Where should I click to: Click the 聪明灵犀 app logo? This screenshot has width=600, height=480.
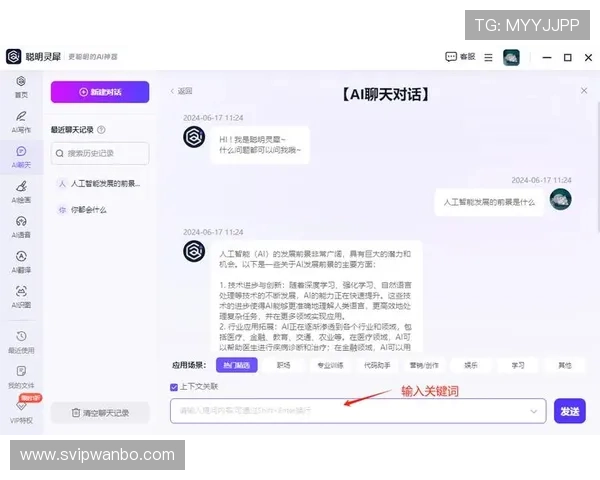click(x=13, y=57)
